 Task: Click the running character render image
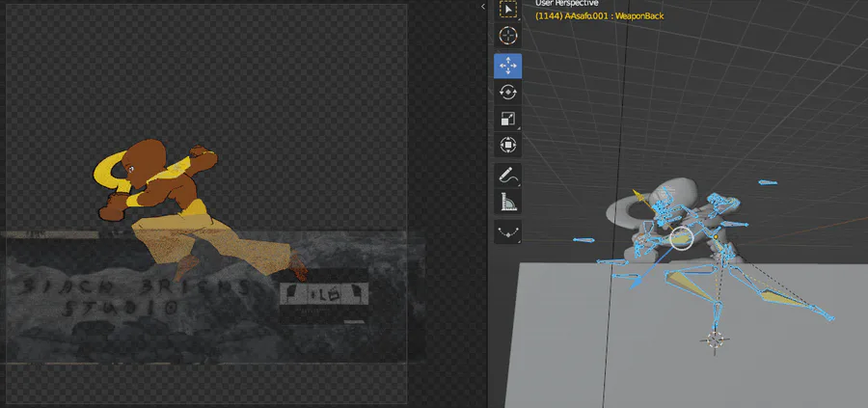[198, 210]
